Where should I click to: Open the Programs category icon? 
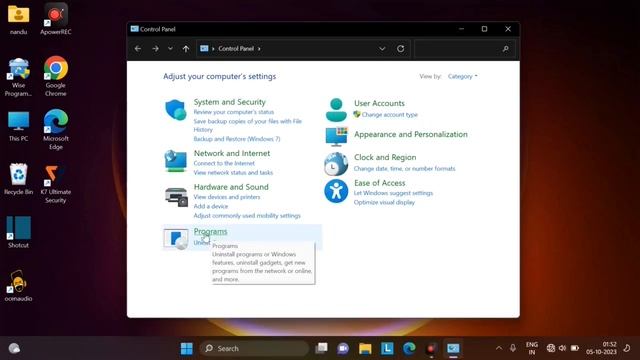click(x=176, y=238)
